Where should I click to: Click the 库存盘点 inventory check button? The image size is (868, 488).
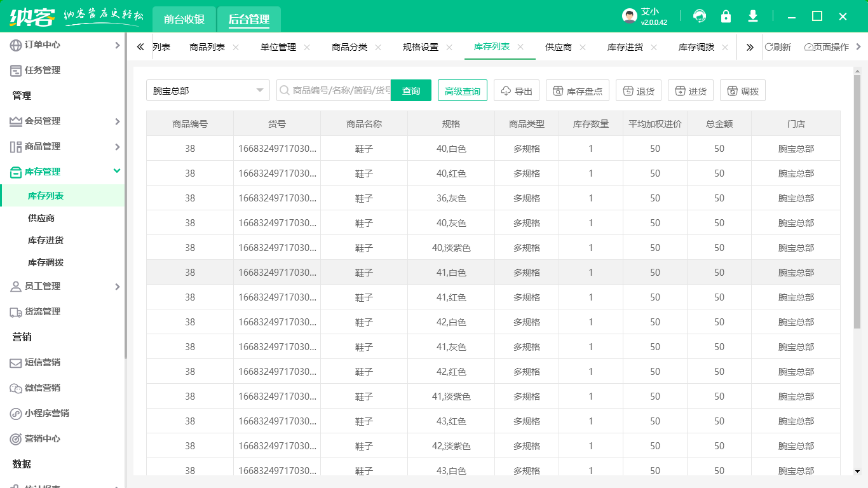[578, 91]
